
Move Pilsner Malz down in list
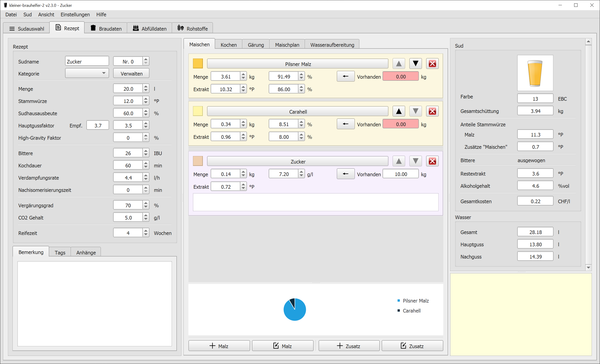coord(415,64)
